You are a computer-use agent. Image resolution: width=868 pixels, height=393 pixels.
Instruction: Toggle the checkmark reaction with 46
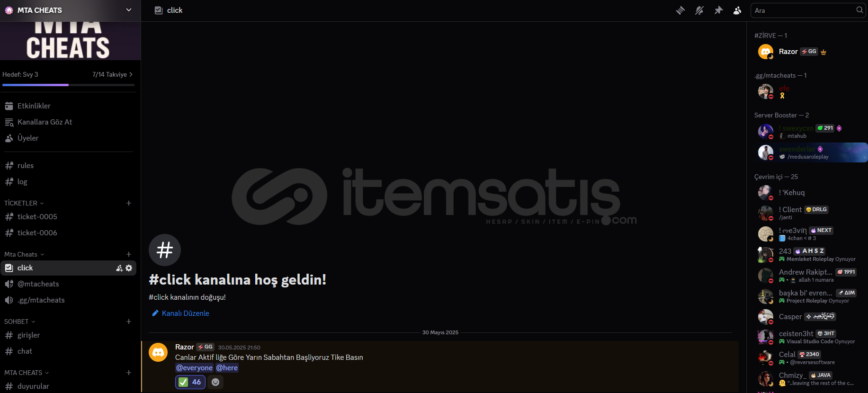[190, 382]
